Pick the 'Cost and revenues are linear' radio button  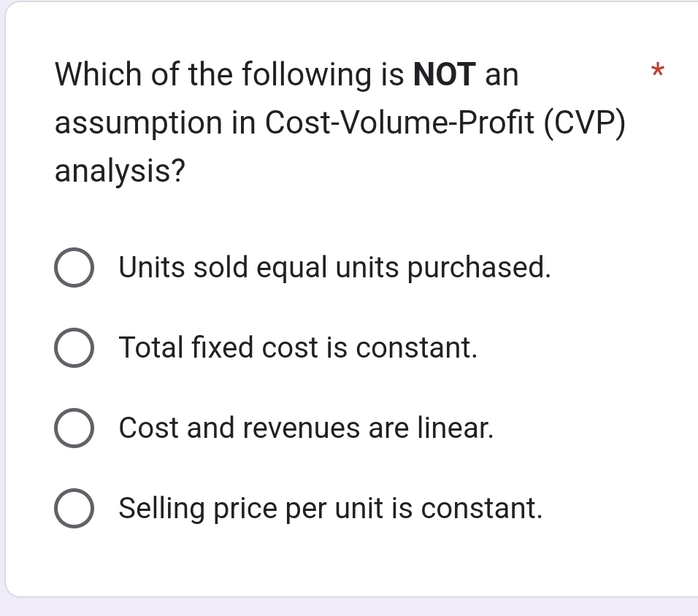[x=73, y=428]
